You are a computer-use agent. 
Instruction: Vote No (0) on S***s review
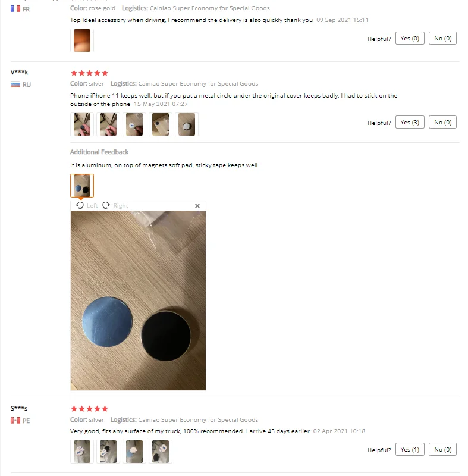tap(442, 449)
